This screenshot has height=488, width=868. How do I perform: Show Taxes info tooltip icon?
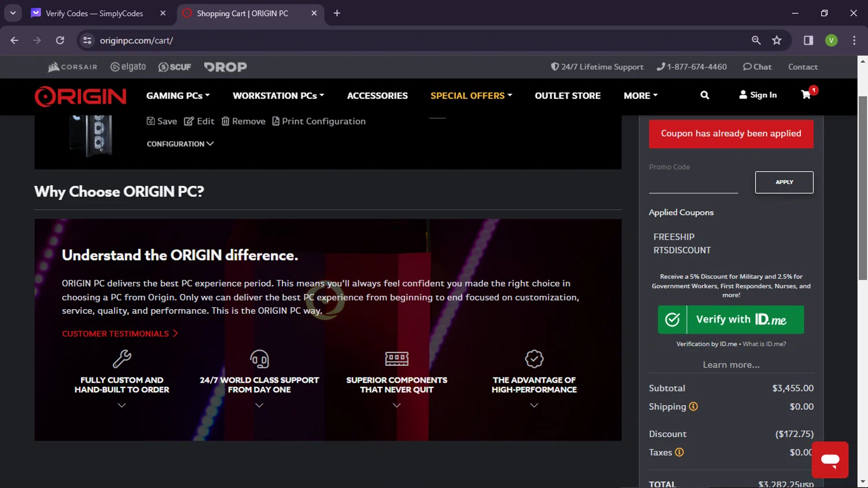679,452
